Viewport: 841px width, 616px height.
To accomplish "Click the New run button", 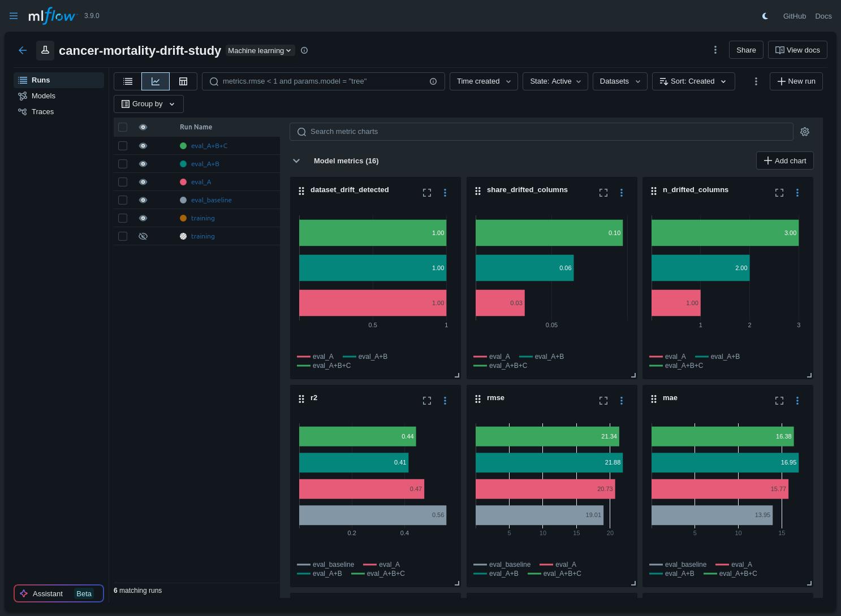I will click(796, 81).
